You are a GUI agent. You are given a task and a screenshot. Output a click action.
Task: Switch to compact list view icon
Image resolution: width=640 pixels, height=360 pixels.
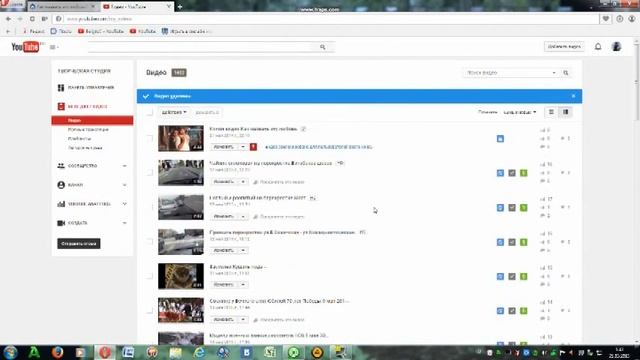pos(551,112)
